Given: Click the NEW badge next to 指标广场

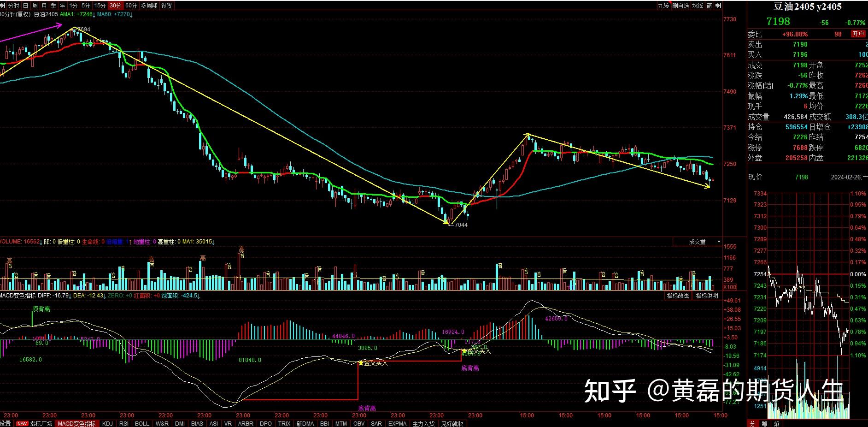Looking at the screenshot, I should click(x=22, y=423).
